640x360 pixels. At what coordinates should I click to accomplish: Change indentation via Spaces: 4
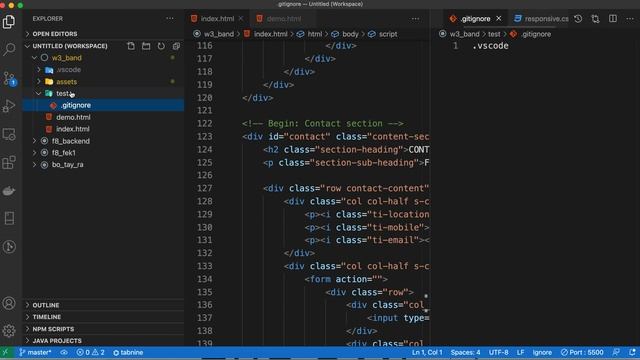coord(465,352)
